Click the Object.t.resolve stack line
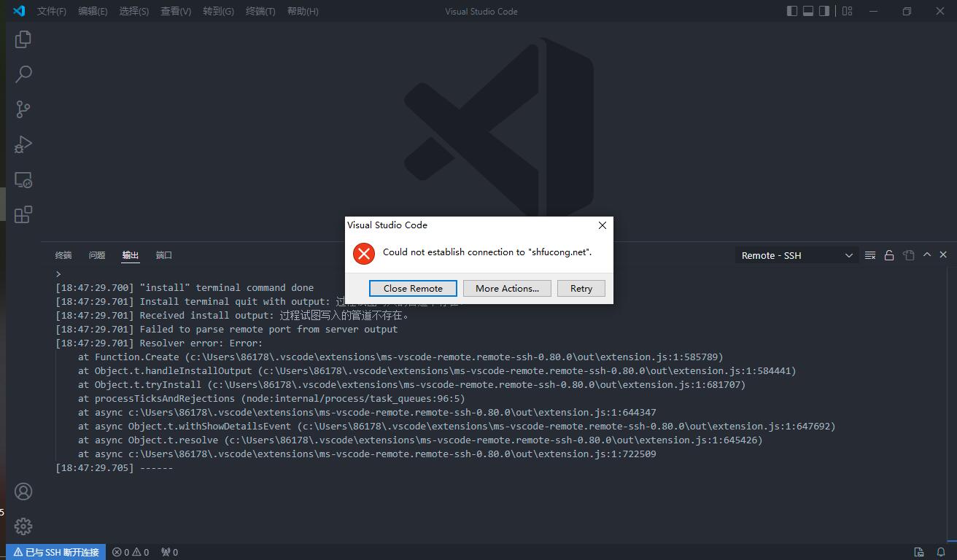Image resolution: width=957 pixels, height=560 pixels. click(420, 440)
